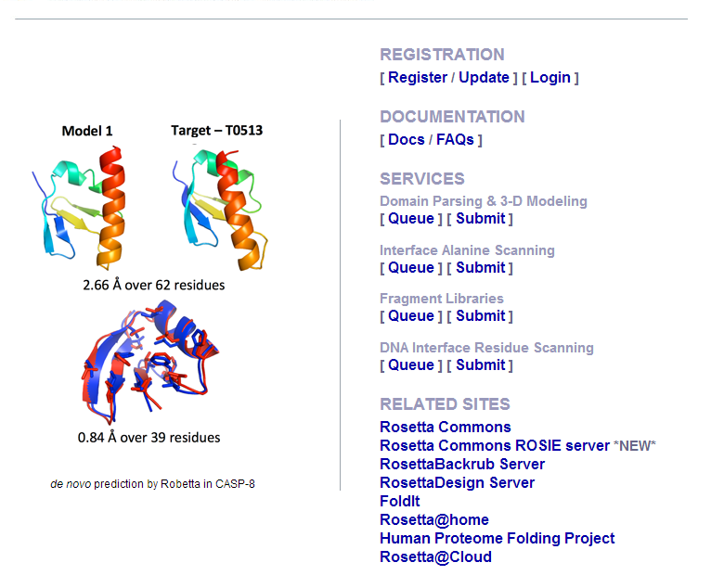Open the Update account link
Image resolution: width=711 pixels, height=588 pixels.
coord(484,78)
